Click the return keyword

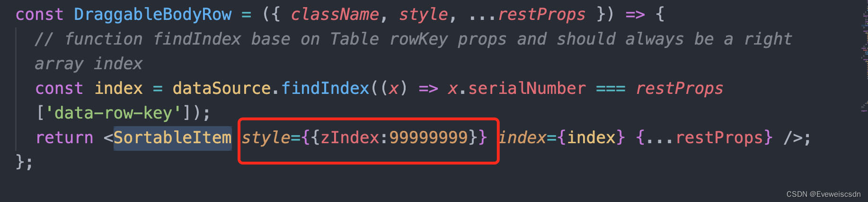click(x=64, y=138)
